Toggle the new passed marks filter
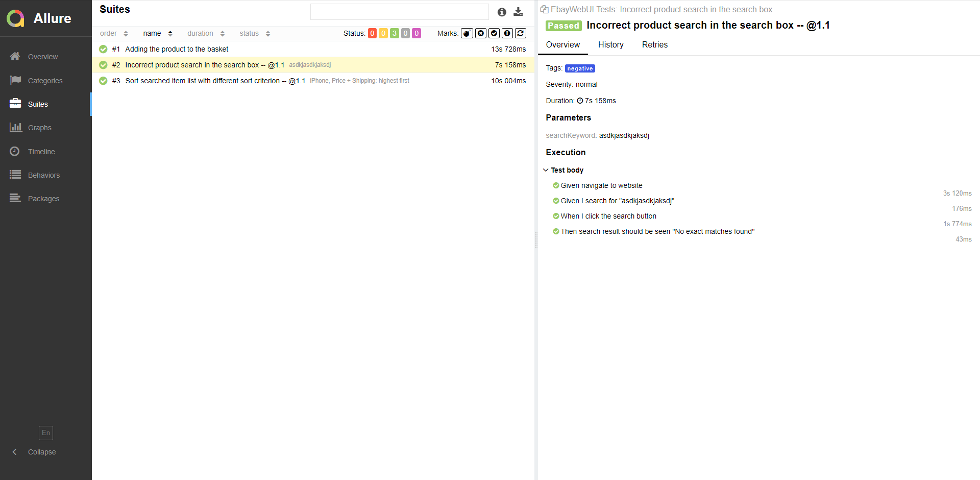This screenshot has height=480, width=980. pos(494,33)
